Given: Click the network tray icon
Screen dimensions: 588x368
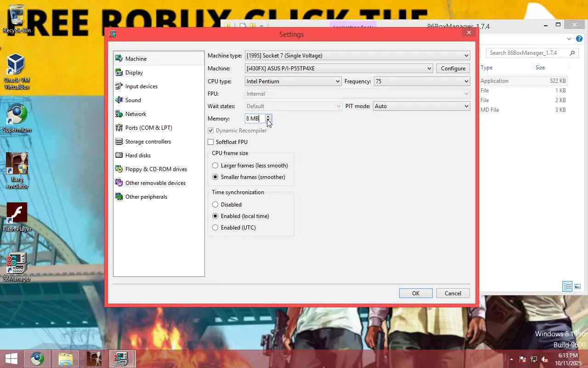Looking at the screenshot, I should coord(534,359).
